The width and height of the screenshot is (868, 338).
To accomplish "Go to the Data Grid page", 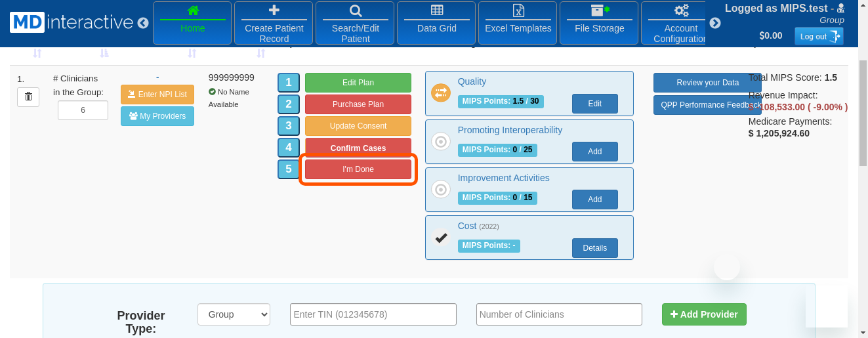I will coord(436,23).
